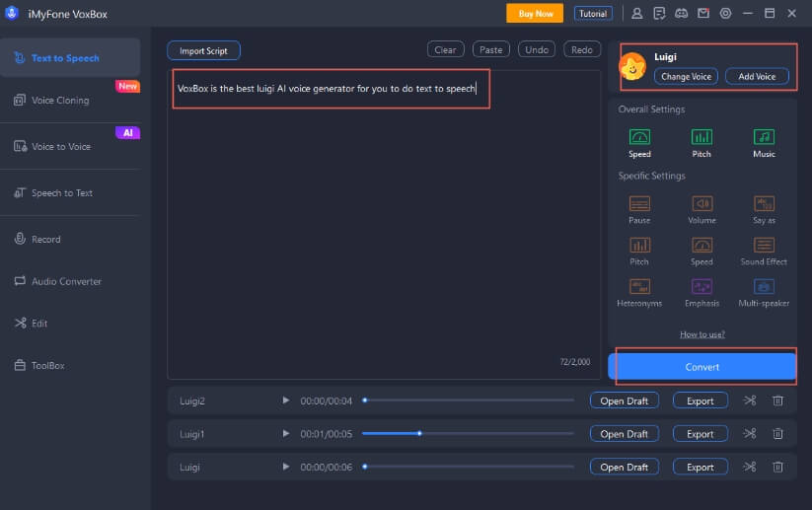Play the Luigi audio
This screenshot has width=812, height=510.
pyautogui.click(x=285, y=467)
